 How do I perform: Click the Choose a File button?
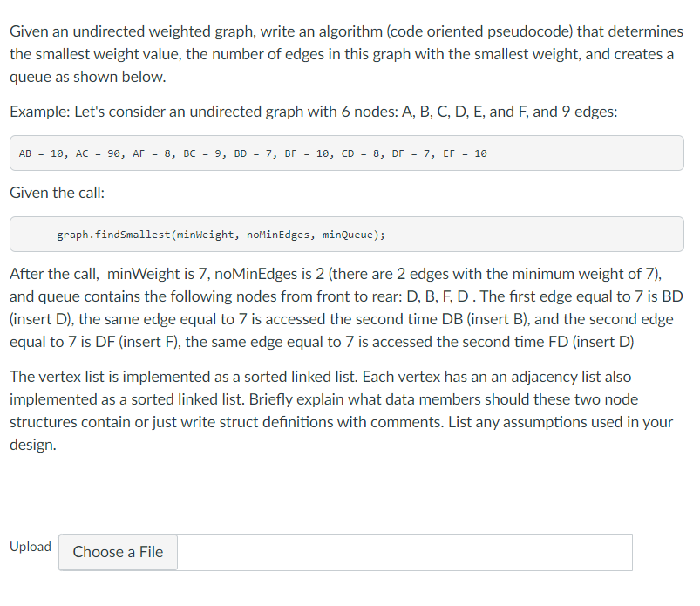pos(117,552)
